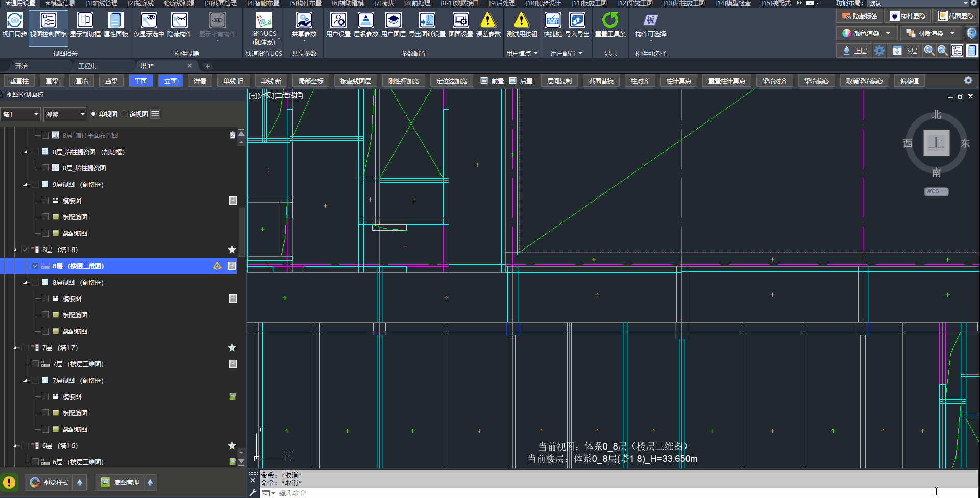The width and height of the screenshot is (980, 498).
Task: Open 快捷键 keyboard shortcuts settings
Action: tap(552, 21)
